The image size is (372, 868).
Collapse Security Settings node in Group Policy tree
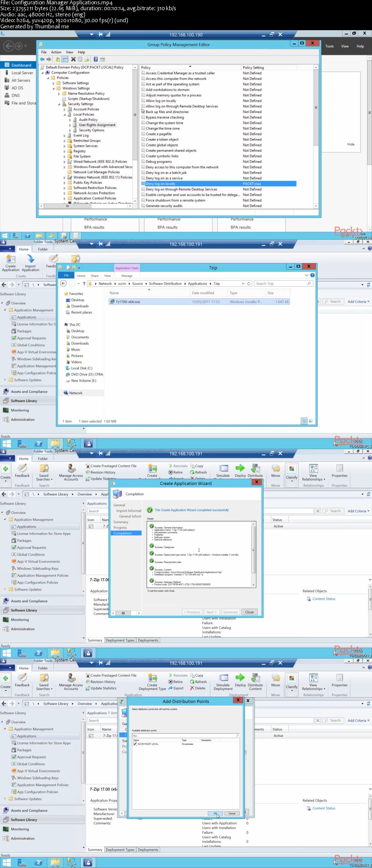point(59,104)
